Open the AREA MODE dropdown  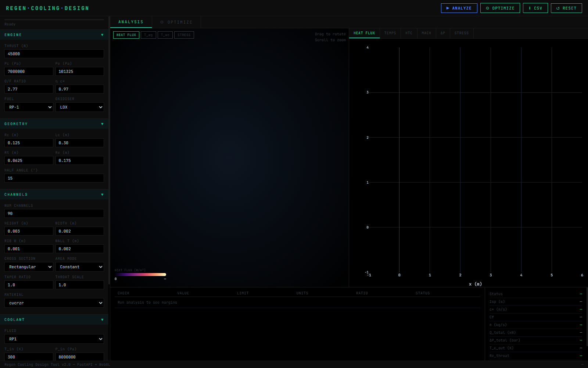click(80, 267)
